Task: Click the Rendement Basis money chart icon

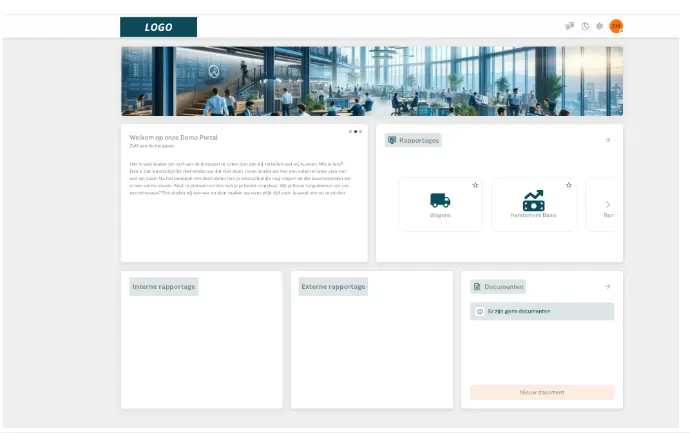Action: coord(533,200)
